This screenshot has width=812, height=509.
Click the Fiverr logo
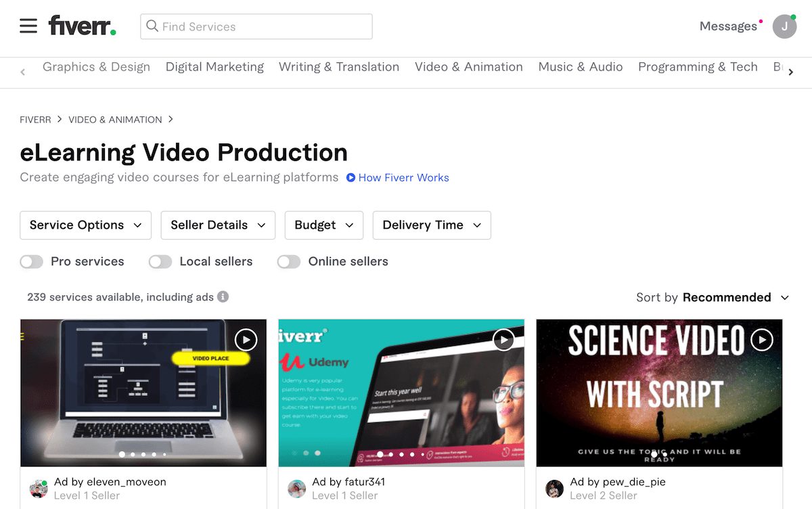81,26
